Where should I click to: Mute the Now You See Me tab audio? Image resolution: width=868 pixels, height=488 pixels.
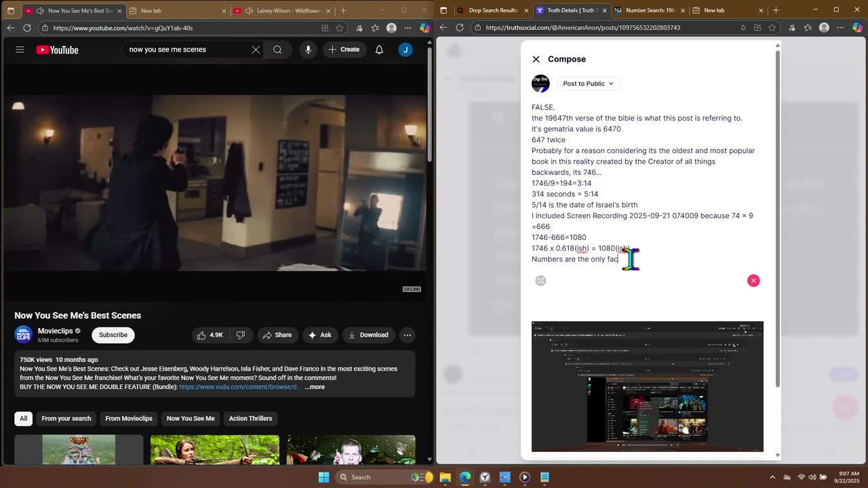(39, 10)
